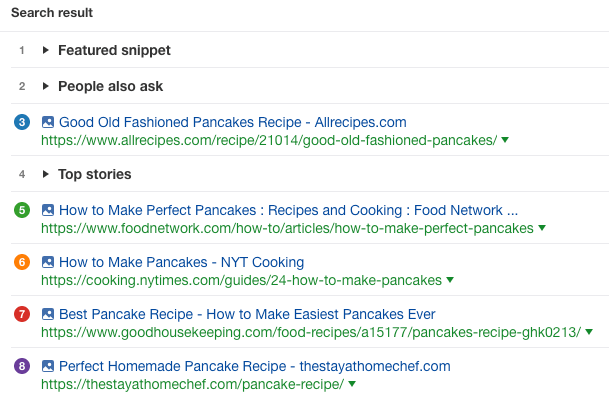Open dropdown arrow after cooking.nytimes.com URL

pyautogui.click(x=450, y=280)
